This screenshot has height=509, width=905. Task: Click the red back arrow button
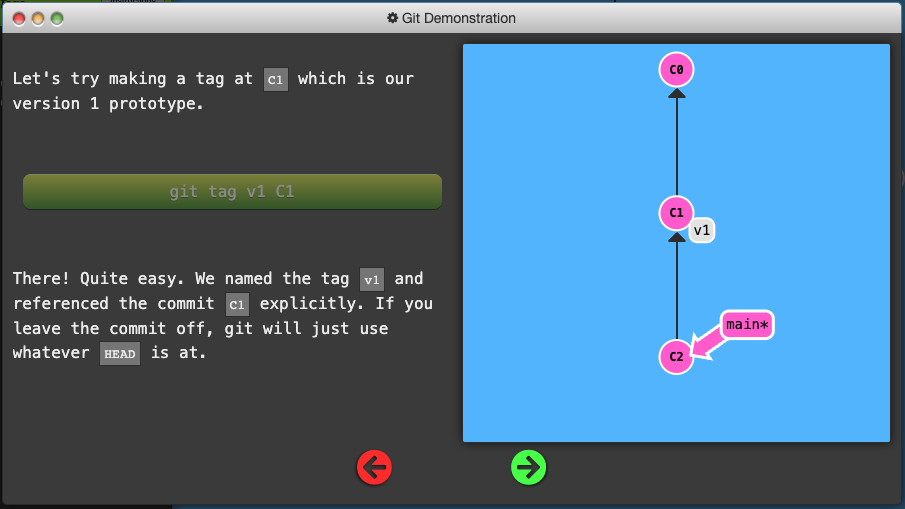[x=374, y=467]
